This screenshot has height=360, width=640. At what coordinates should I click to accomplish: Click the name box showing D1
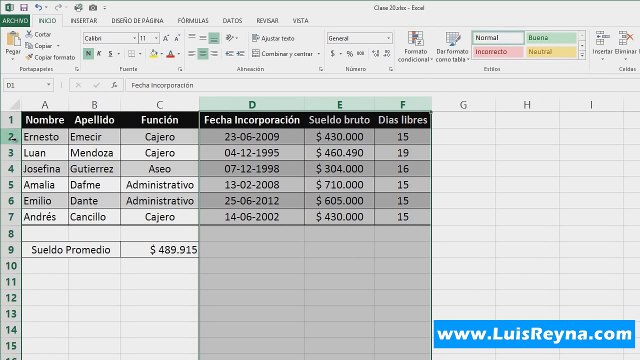(x=28, y=85)
